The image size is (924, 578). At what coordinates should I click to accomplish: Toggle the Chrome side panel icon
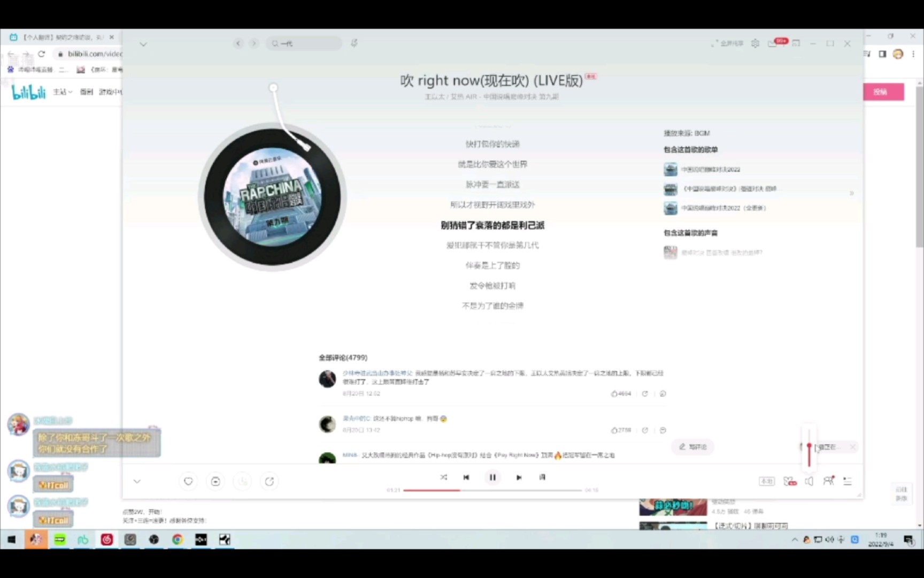pos(882,54)
